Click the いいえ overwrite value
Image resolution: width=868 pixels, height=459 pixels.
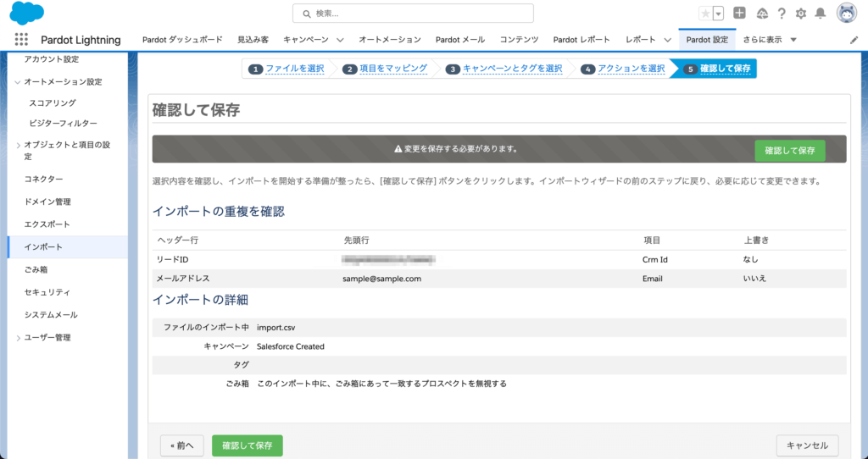click(754, 279)
